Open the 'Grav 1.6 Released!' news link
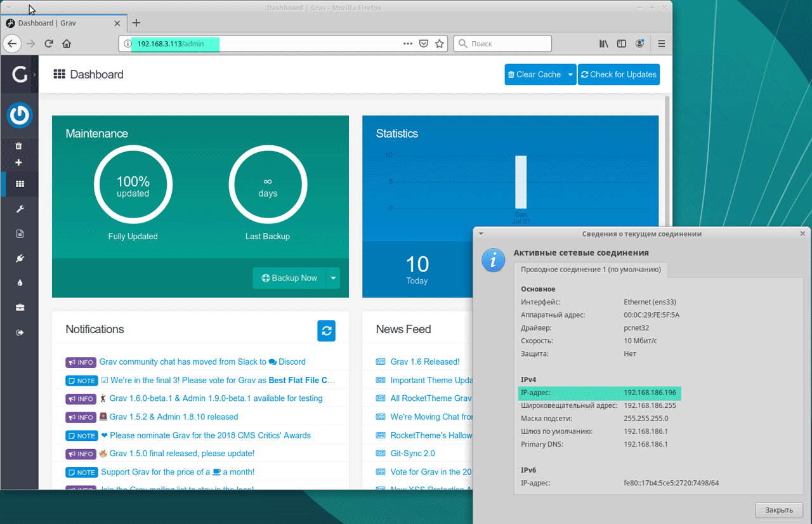 click(x=424, y=362)
